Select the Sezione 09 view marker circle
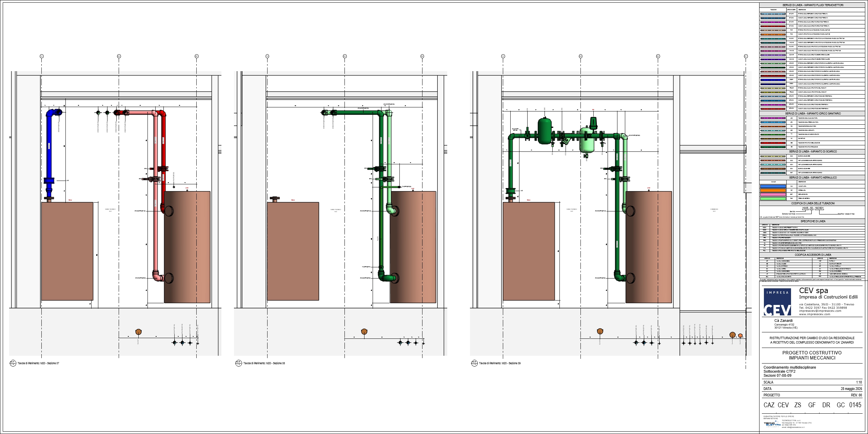 [x=474, y=363]
